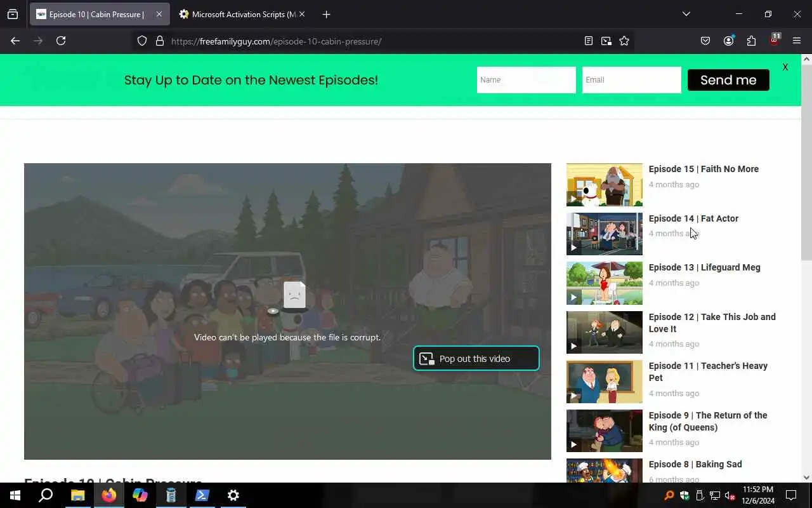Open PowerShell from the taskbar
812x508 pixels.
click(202, 495)
